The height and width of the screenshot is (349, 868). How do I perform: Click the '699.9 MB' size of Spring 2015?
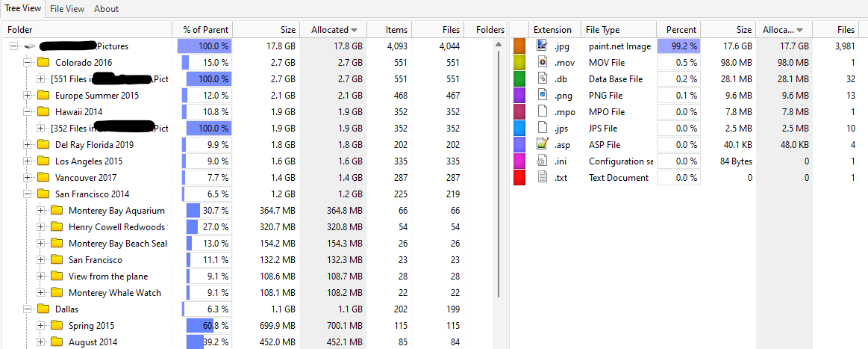[278, 326]
